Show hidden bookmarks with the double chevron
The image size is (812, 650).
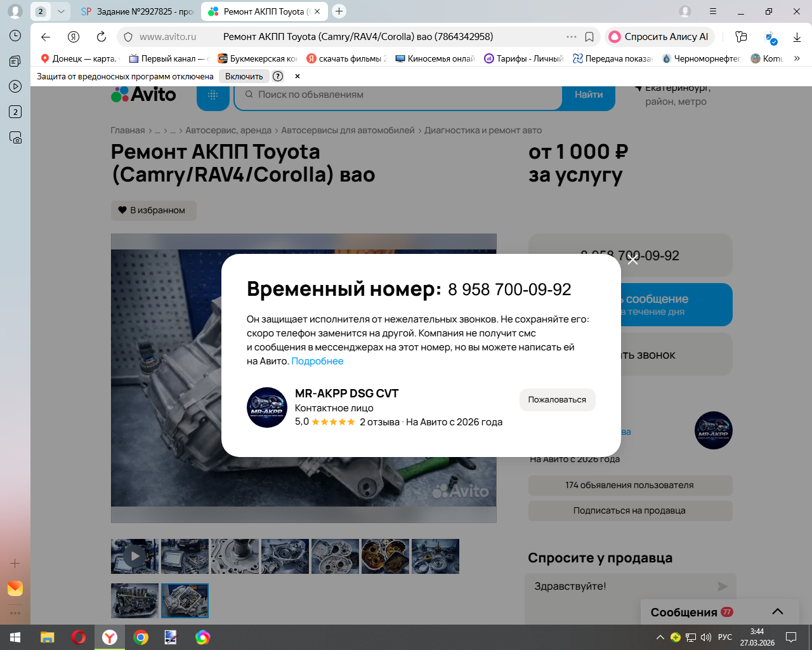pyautogui.click(x=797, y=58)
